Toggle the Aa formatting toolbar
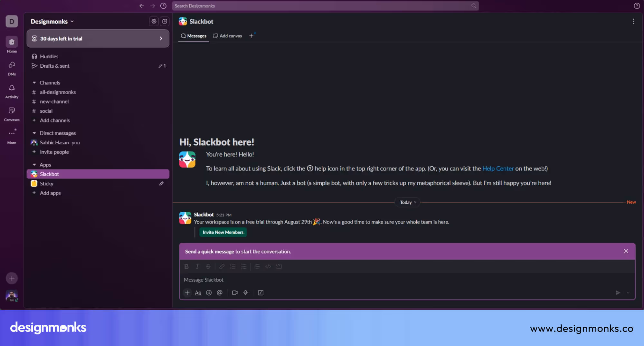The width and height of the screenshot is (644, 346). (x=198, y=293)
